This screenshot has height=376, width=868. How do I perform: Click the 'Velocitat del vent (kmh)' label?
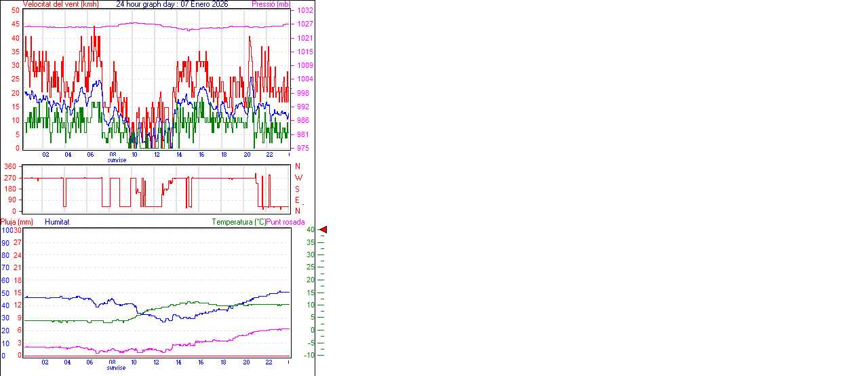pyautogui.click(x=60, y=4)
